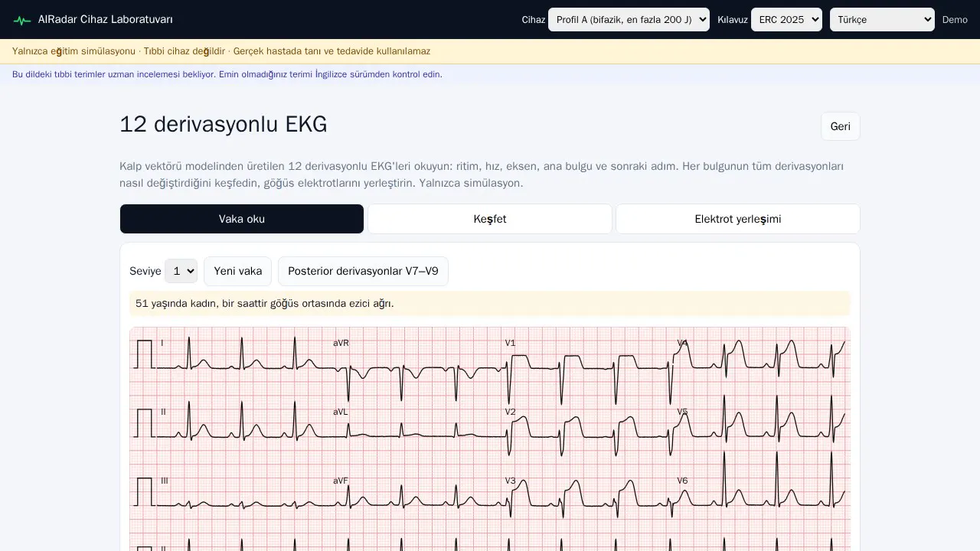Switch to the Vaka oku tab
The width and height of the screenshot is (980, 551).
(242, 219)
